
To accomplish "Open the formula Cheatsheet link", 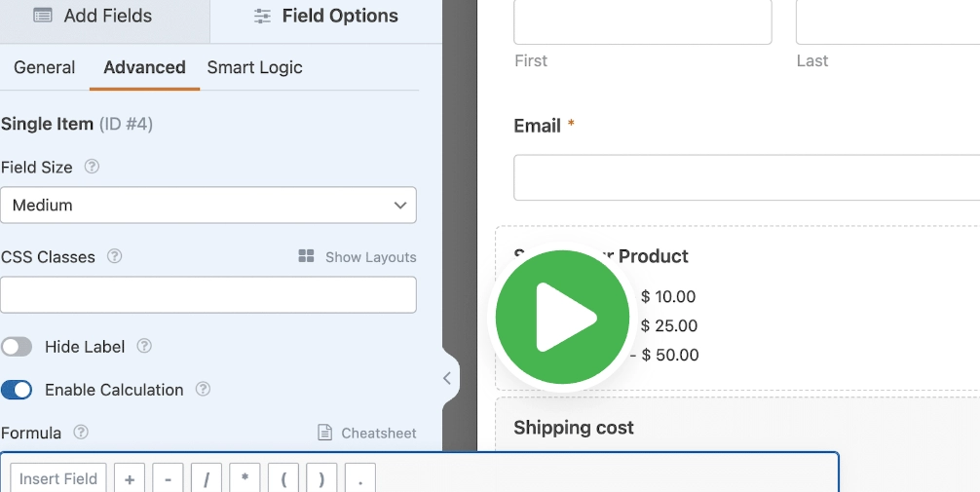I will pyautogui.click(x=367, y=433).
